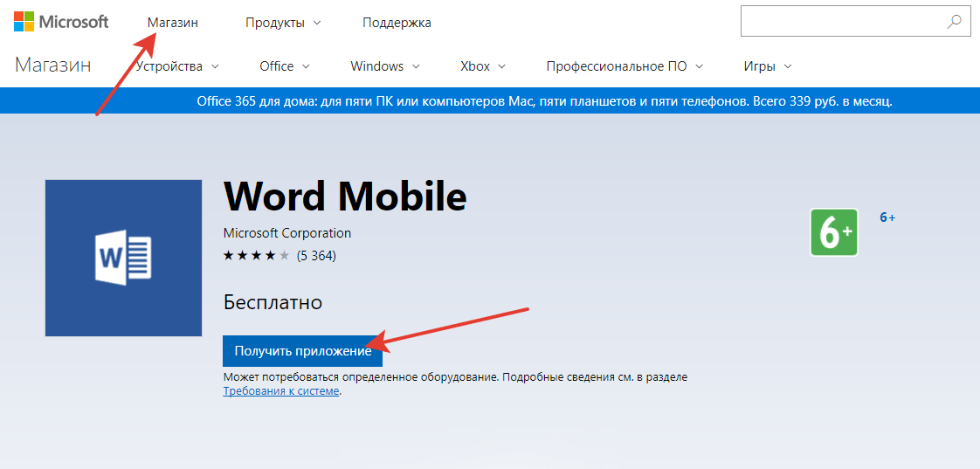Expand the Продукты dropdown menu

click(x=283, y=23)
